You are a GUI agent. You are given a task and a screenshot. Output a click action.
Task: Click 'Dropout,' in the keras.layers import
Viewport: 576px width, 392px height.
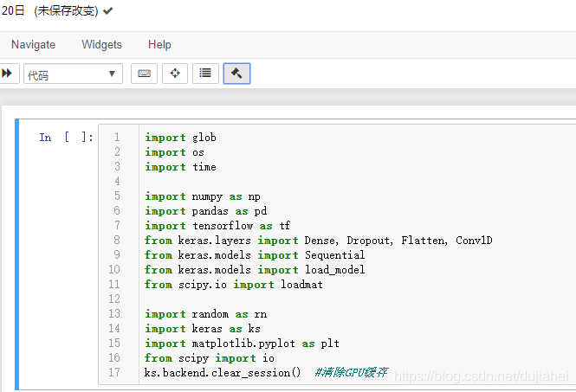(370, 240)
